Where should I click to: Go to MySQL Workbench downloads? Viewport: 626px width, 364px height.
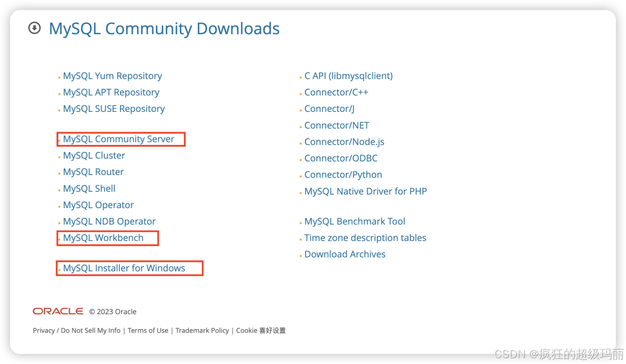[103, 238]
